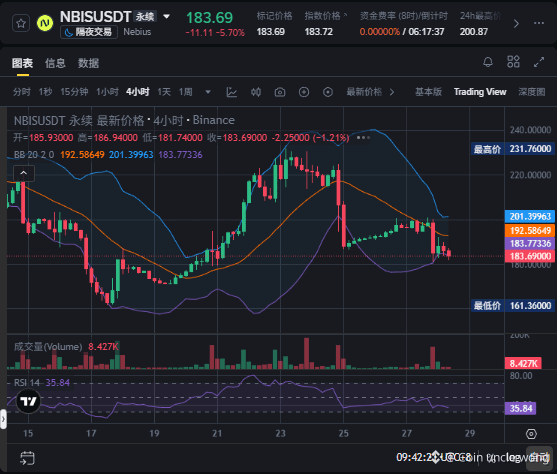This screenshot has height=474, width=557.
Task: Select the 15分钟 interval
Action: tap(74, 92)
